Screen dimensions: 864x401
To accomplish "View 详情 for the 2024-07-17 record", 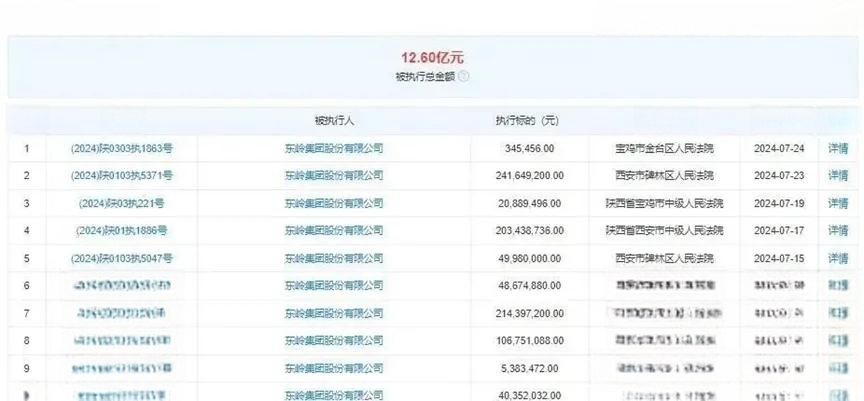I will pos(838,231).
